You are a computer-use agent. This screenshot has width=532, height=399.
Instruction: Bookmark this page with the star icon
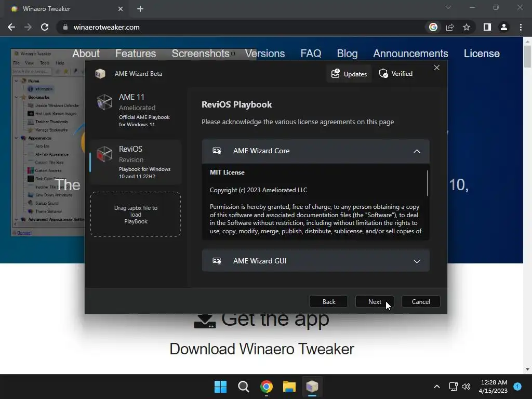click(467, 27)
